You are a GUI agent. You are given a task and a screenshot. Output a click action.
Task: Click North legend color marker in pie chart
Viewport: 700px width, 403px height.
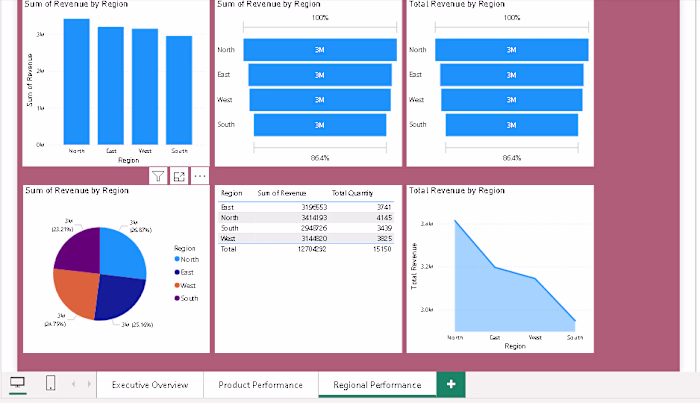tap(177, 259)
